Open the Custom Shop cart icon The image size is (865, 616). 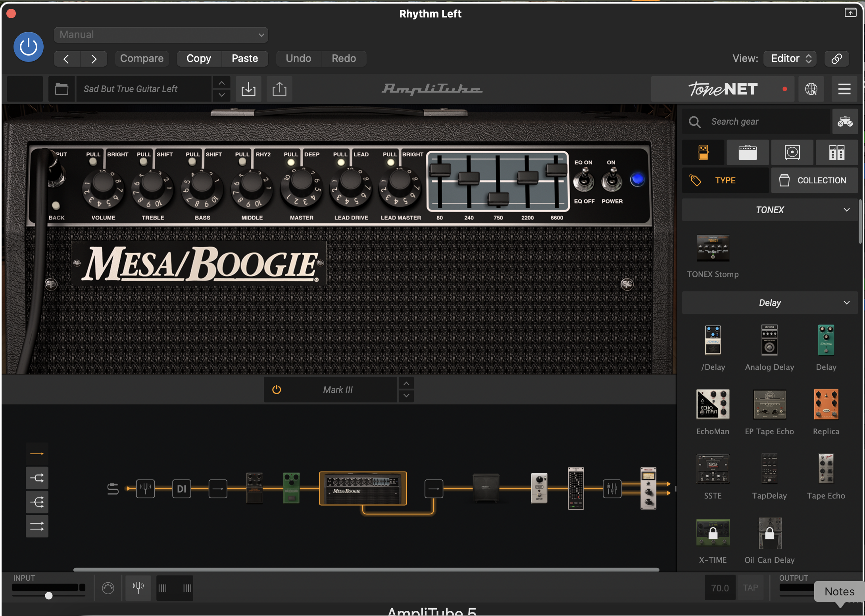click(x=845, y=121)
